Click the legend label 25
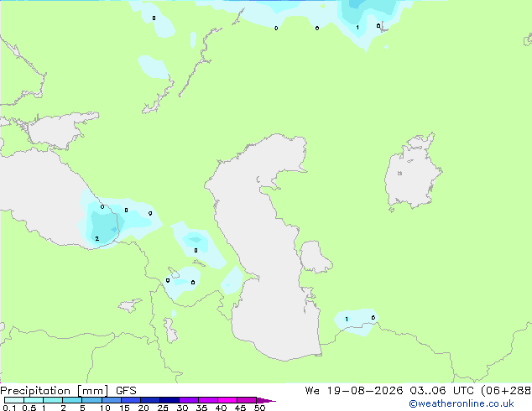This screenshot has width=532, height=411. click(163, 408)
